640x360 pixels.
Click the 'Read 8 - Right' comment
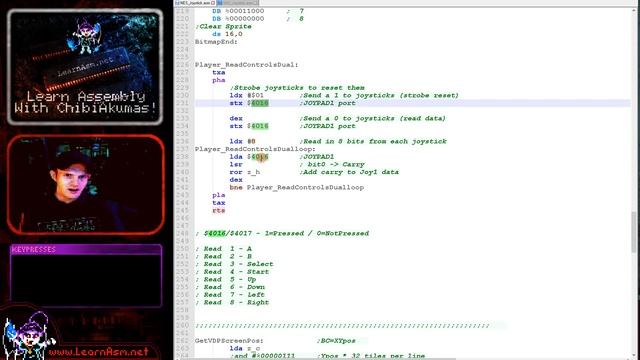coord(236,302)
